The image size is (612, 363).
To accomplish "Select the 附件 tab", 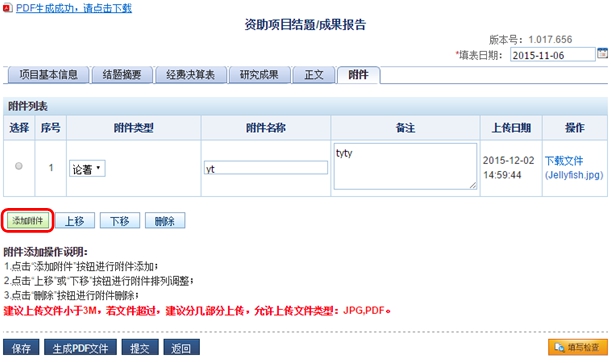I will tap(358, 75).
